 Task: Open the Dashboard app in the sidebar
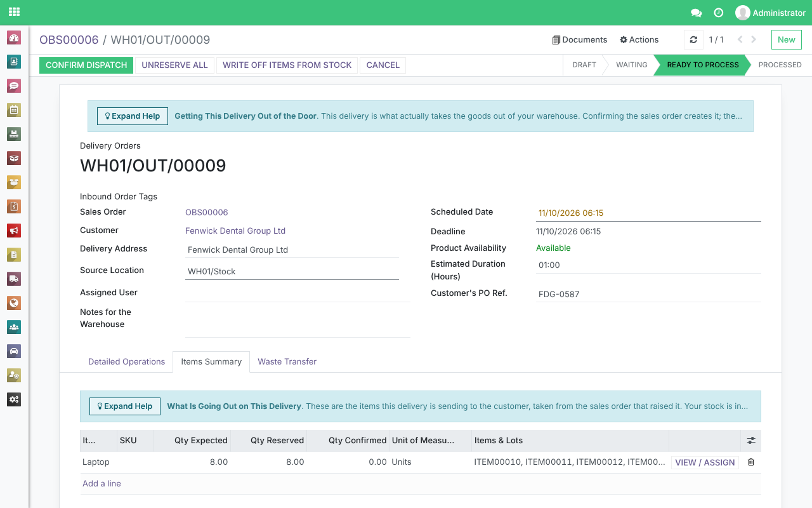pyautogui.click(x=14, y=37)
